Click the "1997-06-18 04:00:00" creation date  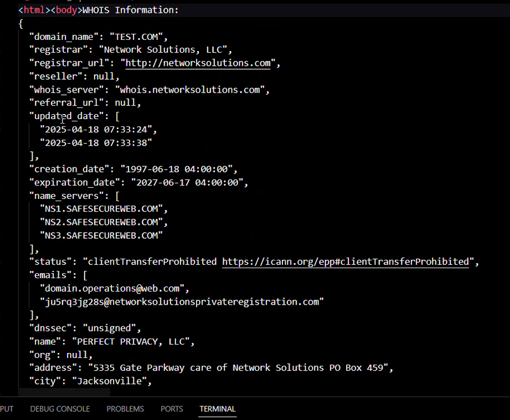pos(177,169)
